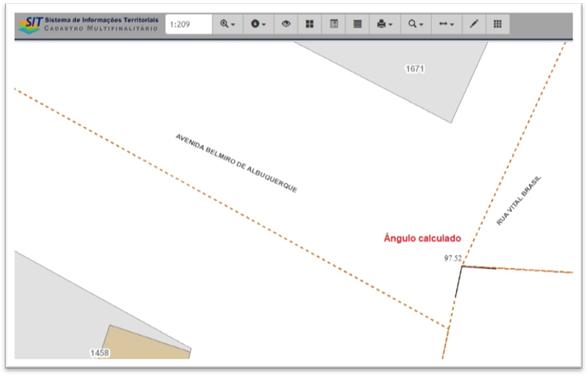Select the pencil draw tool
This screenshot has width=588, height=376.
(x=474, y=24)
